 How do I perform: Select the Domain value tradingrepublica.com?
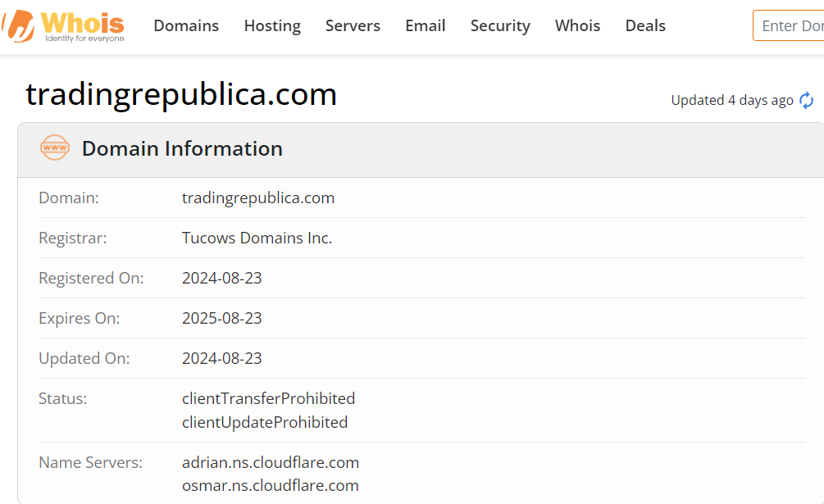[258, 198]
